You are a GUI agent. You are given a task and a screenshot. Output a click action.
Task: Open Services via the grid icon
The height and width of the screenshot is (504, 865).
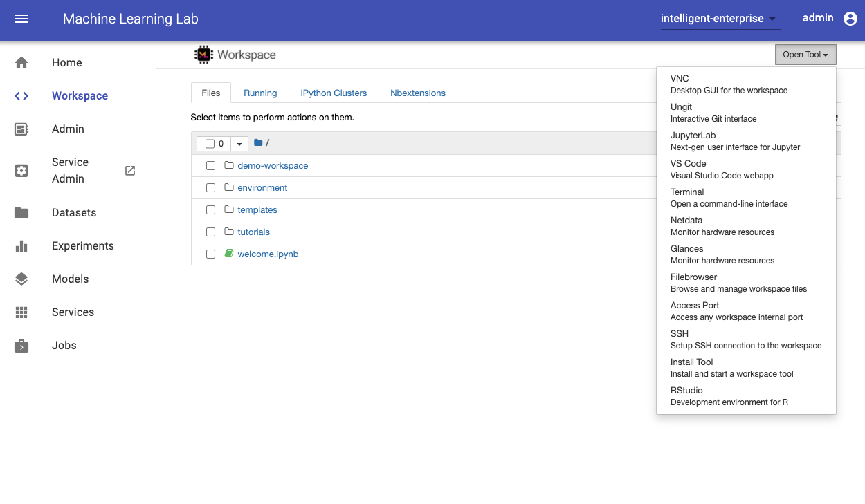[21, 312]
